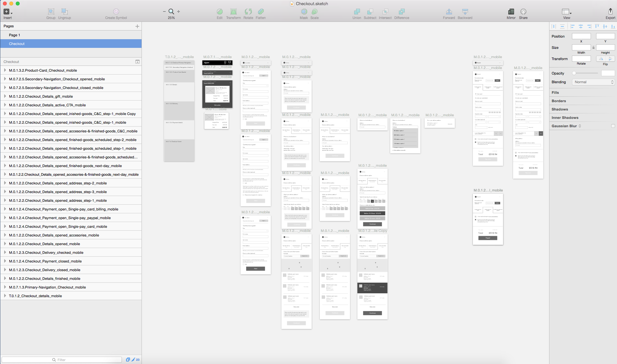Select the Edit tool

[x=220, y=12]
